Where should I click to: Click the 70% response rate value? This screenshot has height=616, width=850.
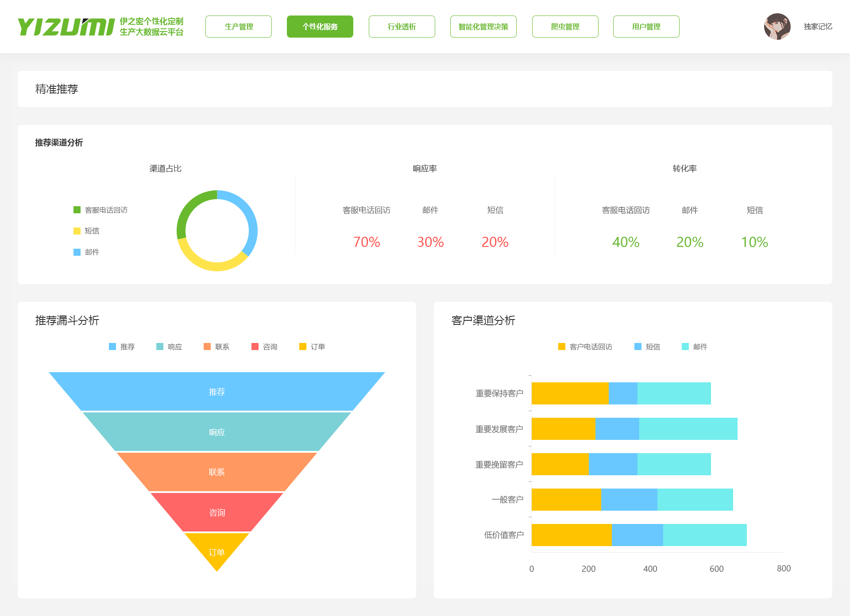click(367, 242)
